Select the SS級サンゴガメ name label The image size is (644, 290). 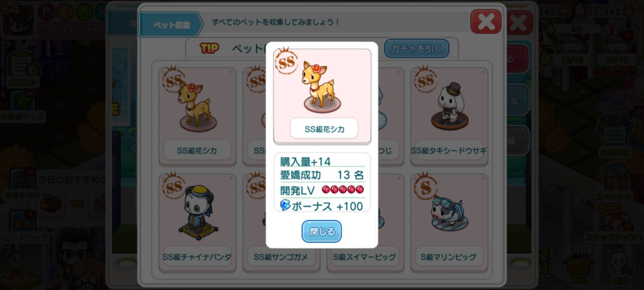coord(281,257)
